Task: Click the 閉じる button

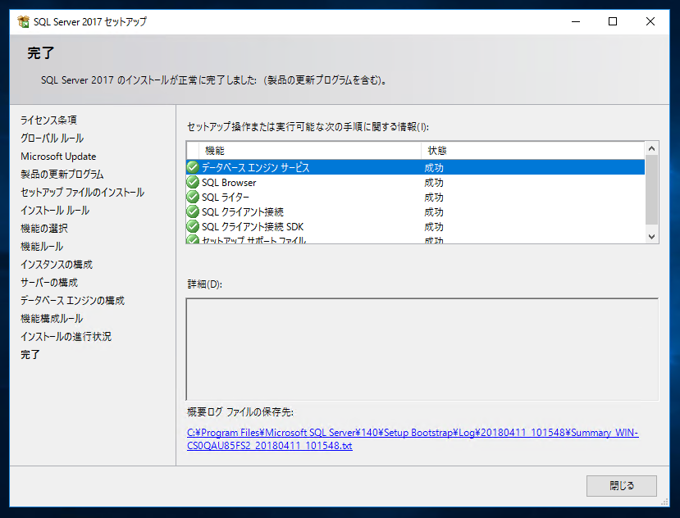Action: [621, 485]
